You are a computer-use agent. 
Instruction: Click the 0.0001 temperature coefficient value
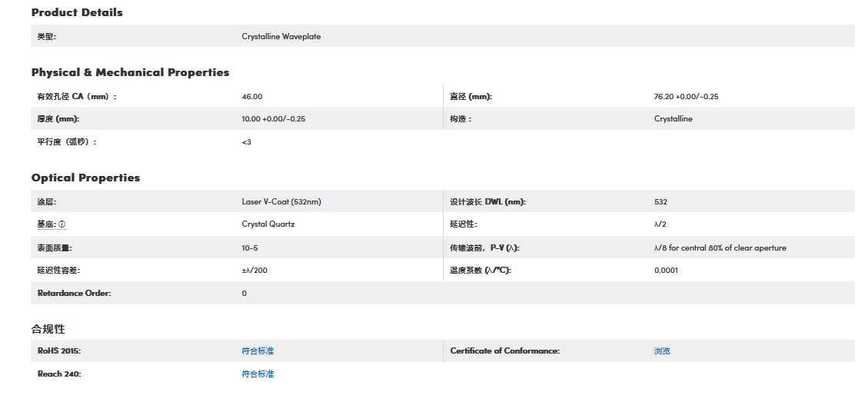tap(666, 271)
